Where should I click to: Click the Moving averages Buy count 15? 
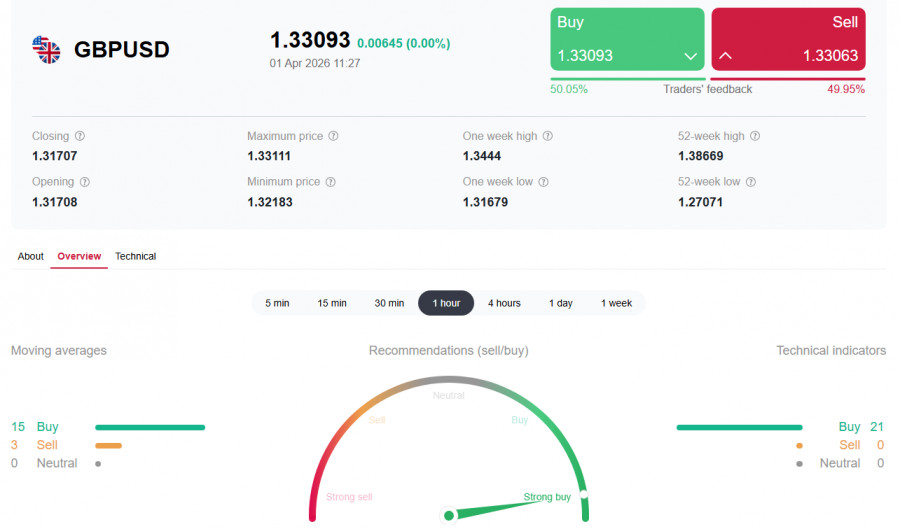point(18,427)
